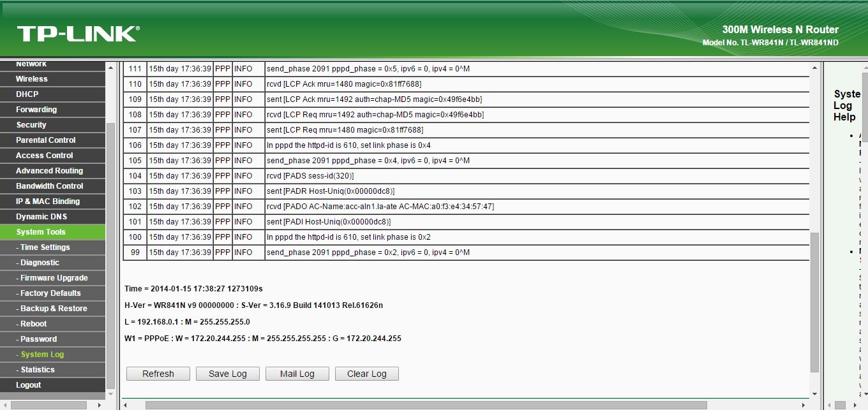Open the Diagnostic tool page
The image size is (868, 410).
(x=37, y=262)
